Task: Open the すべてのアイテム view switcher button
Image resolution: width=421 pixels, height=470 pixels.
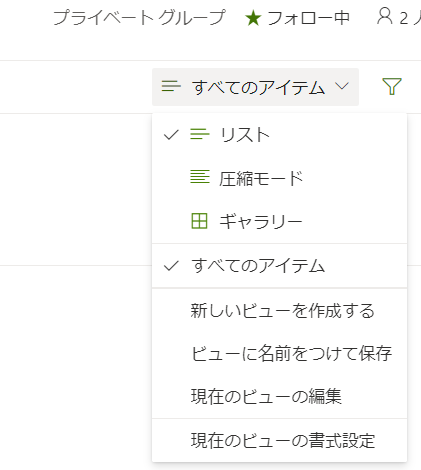Action: pos(255,87)
